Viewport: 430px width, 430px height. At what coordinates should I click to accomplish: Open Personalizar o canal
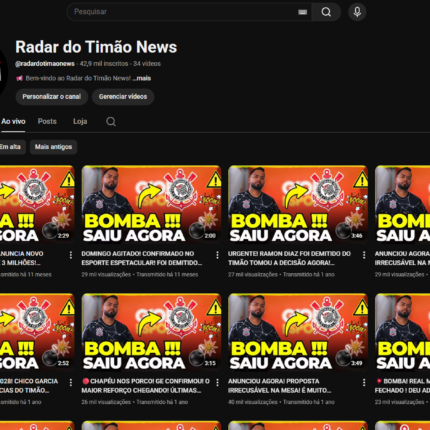[x=52, y=97]
